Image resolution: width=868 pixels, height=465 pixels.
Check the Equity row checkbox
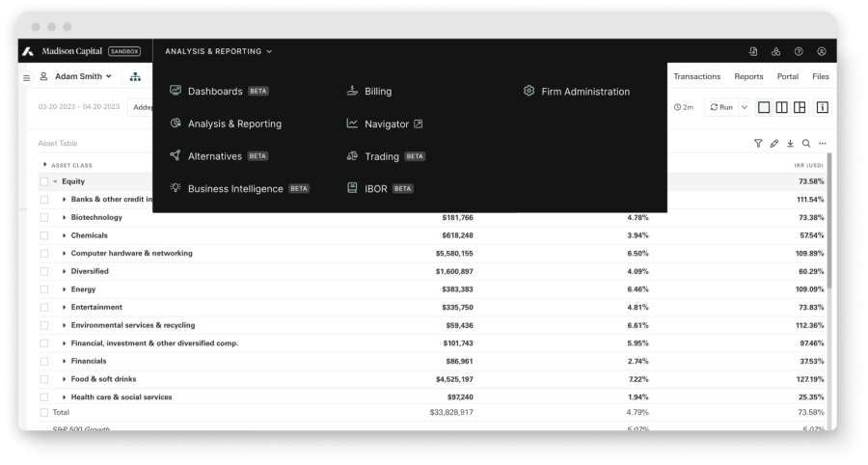tap(44, 181)
